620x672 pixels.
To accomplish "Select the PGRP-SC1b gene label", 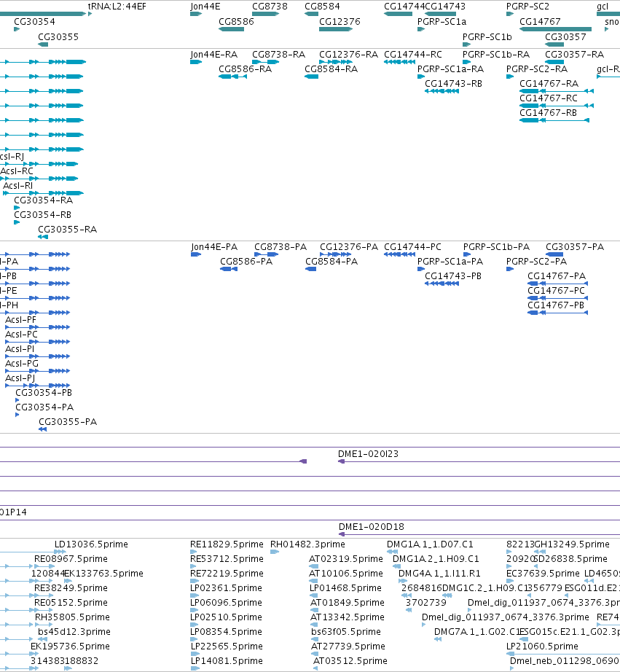I will pos(487,37).
